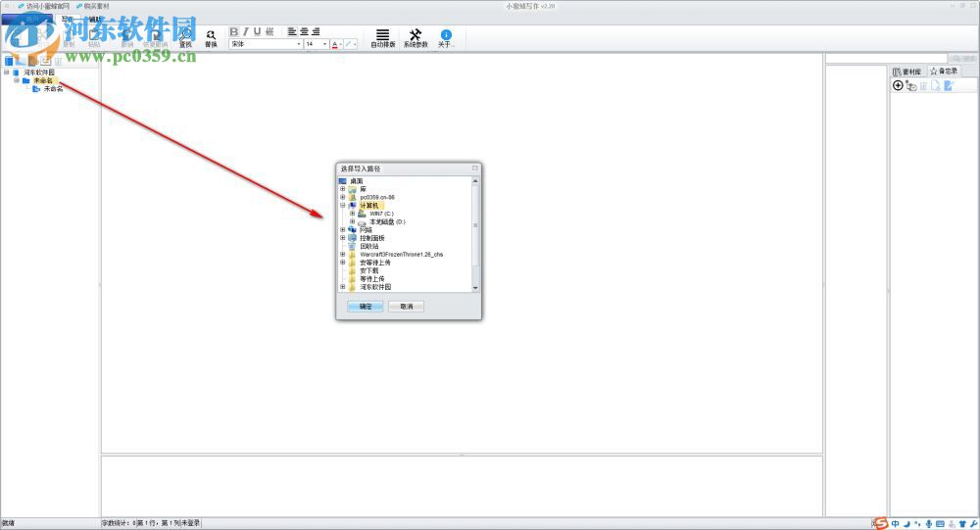This screenshot has width=980, height=530.
Task: Open 系统参数 system settings
Action: [x=416, y=39]
